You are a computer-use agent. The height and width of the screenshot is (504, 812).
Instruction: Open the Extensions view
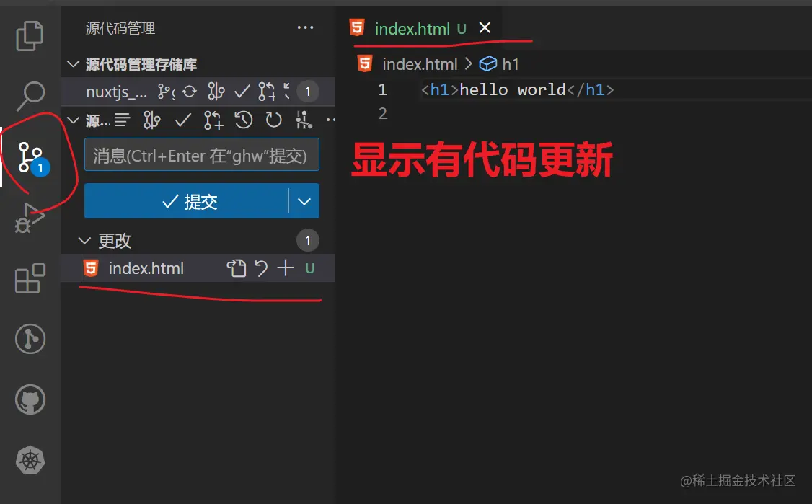[x=29, y=279]
